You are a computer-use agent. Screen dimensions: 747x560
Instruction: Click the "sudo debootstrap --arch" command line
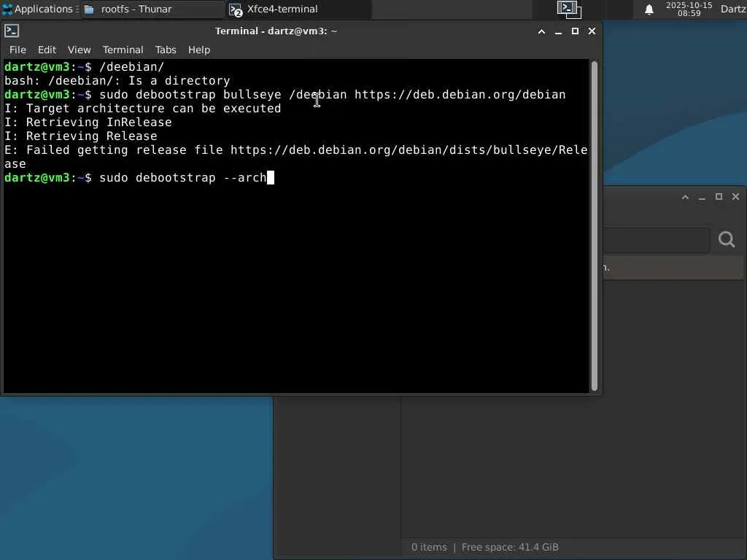click(x=183, y=178)
